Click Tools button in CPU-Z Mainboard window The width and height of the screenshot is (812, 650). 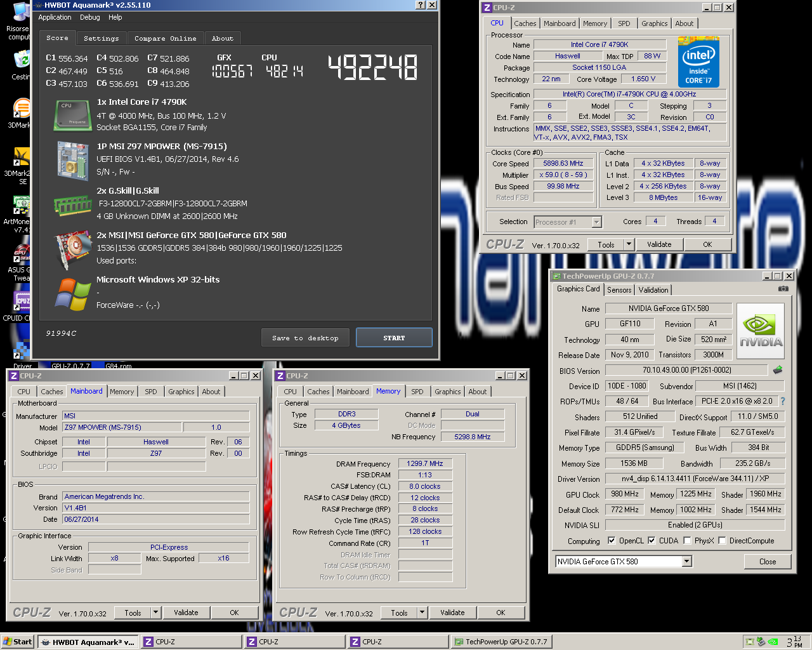click(133, 613)
